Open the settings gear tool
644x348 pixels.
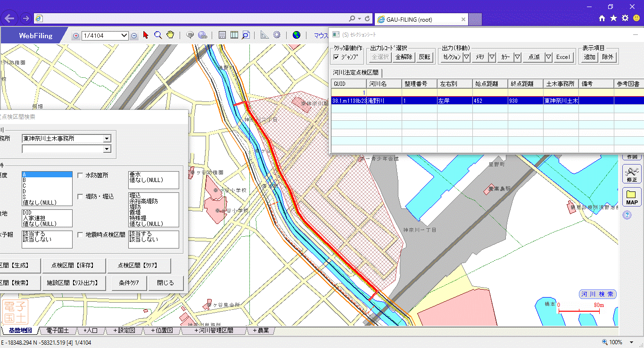click(277, 35)
